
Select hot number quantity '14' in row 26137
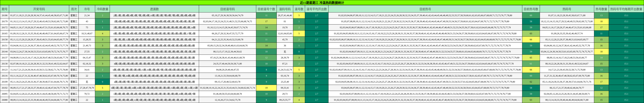[601, 57]
